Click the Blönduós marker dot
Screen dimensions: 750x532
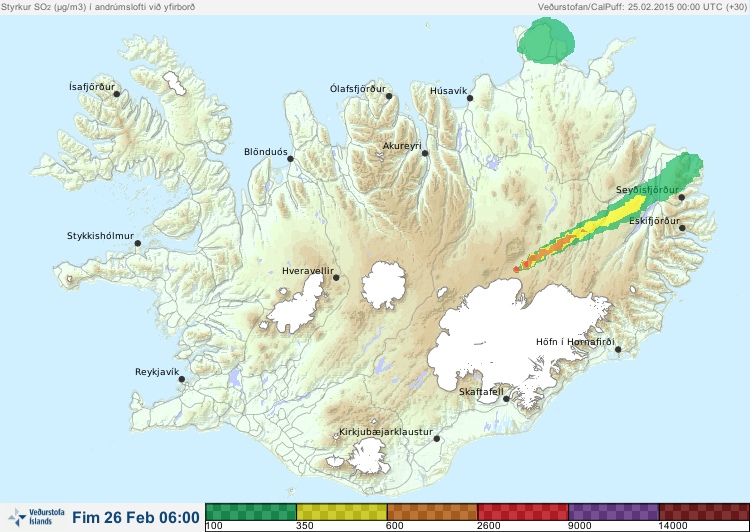point(290,159)
